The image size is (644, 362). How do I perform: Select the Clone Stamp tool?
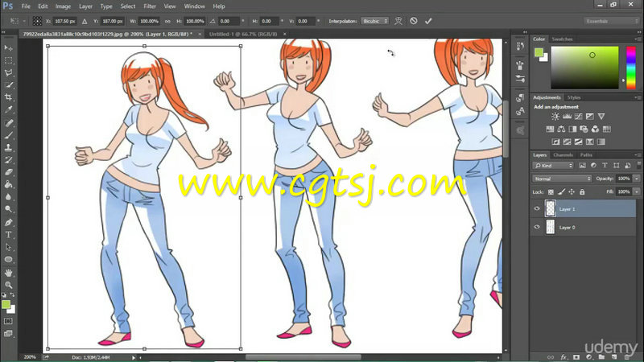tap(8, 147)
